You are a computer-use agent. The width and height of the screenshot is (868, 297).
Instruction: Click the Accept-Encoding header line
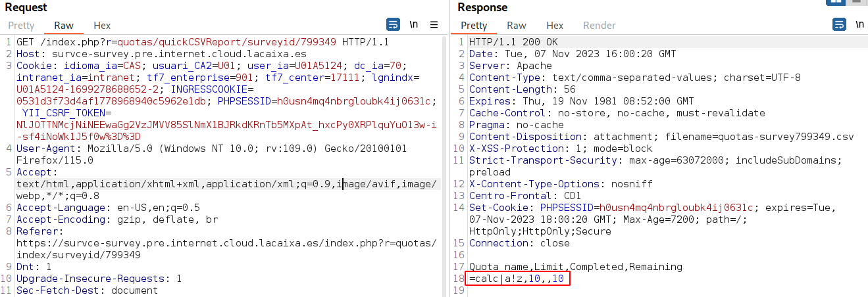click(x=117, y=219)
